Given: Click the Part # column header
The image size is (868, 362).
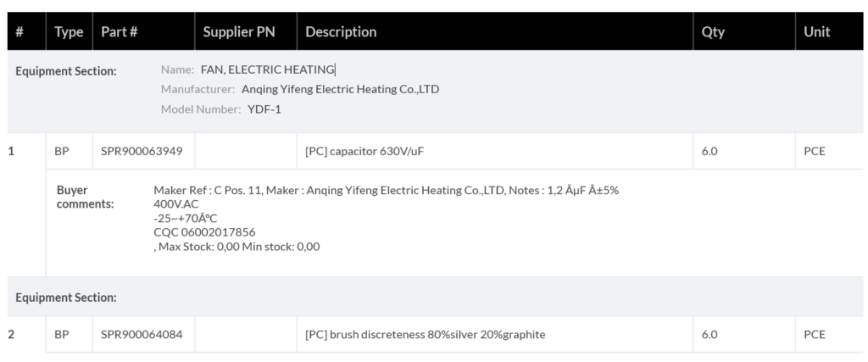Looking at the screenshot, I should pyautogui.click(x=120, y=32).
